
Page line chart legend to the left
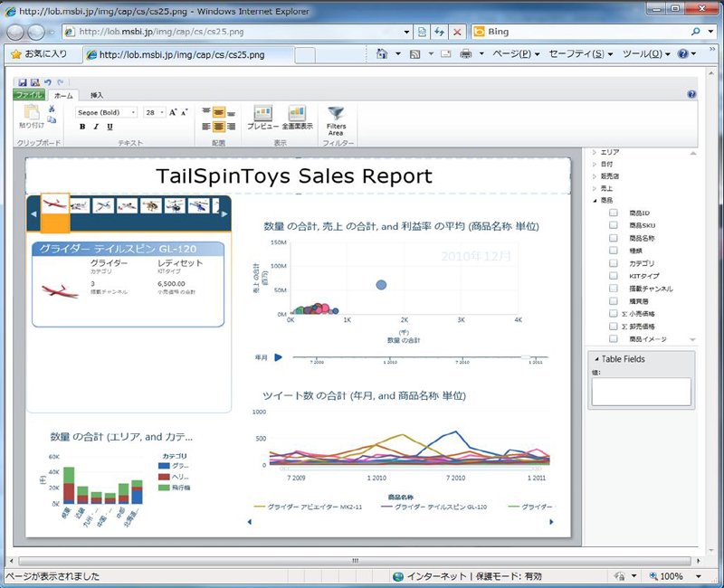point(250,522)
